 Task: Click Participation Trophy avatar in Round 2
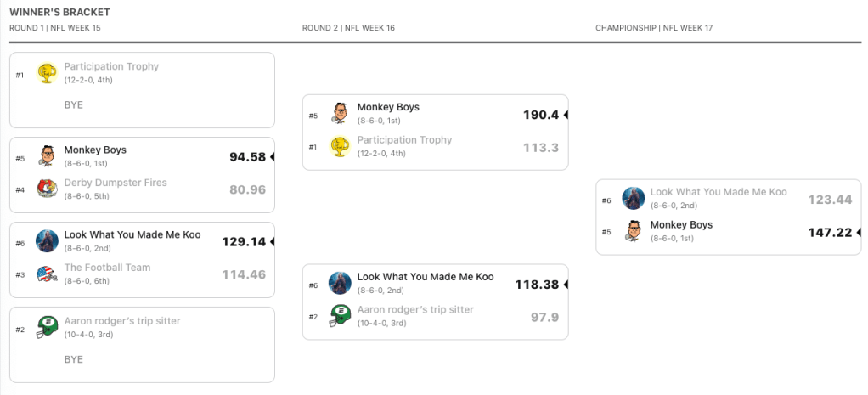point(341,146)
